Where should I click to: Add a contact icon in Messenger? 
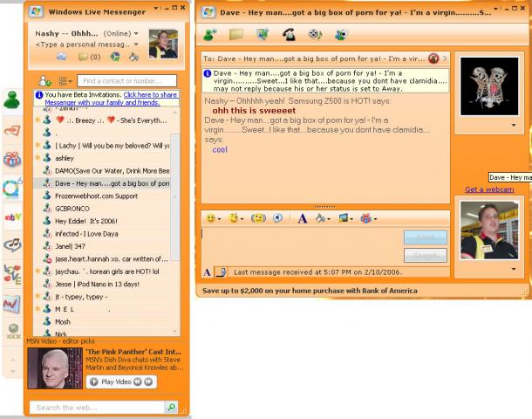click(x=44, y=81)
